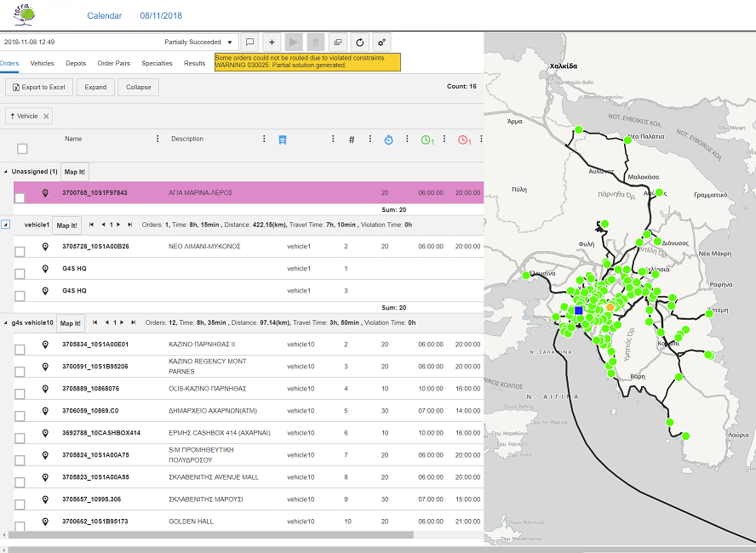
Task: Check the 3705824_10S1A00A75 row checkbox
Action: 20,460
